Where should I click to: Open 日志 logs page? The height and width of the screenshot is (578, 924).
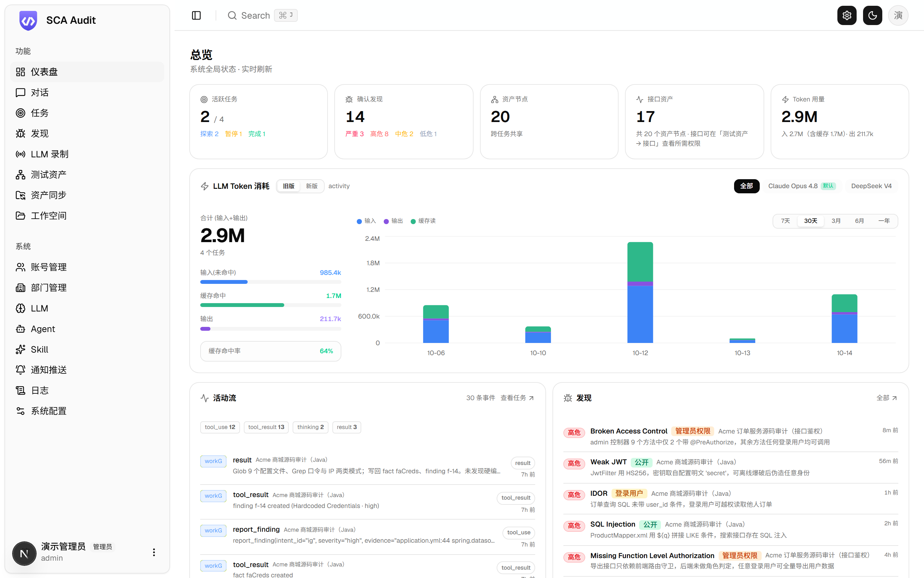point(87,390)
